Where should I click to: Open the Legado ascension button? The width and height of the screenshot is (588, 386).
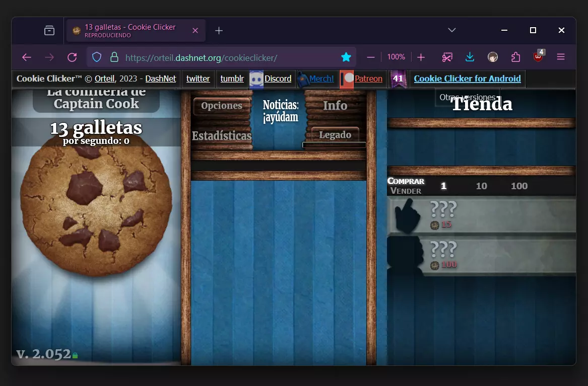(x=335, y=135)
